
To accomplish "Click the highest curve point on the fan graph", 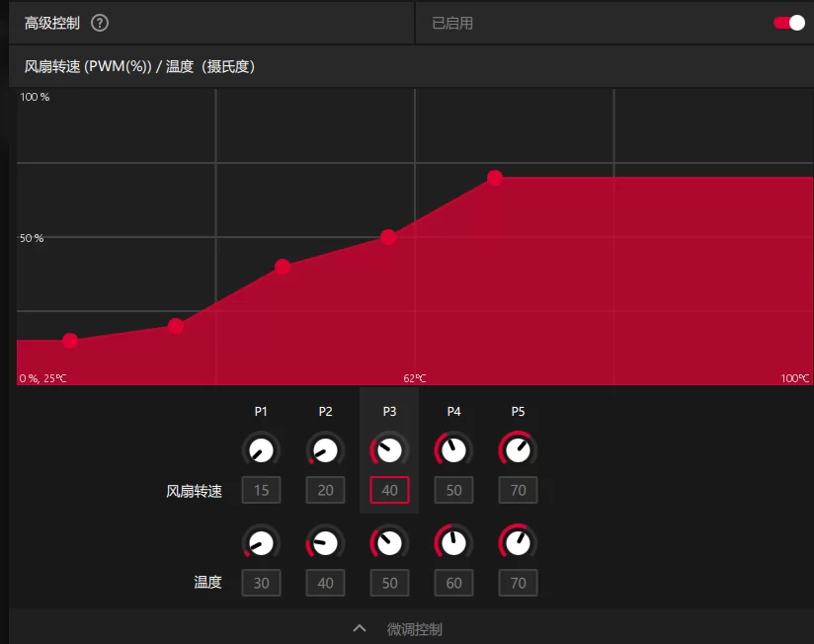I will (x=495, y=178).
